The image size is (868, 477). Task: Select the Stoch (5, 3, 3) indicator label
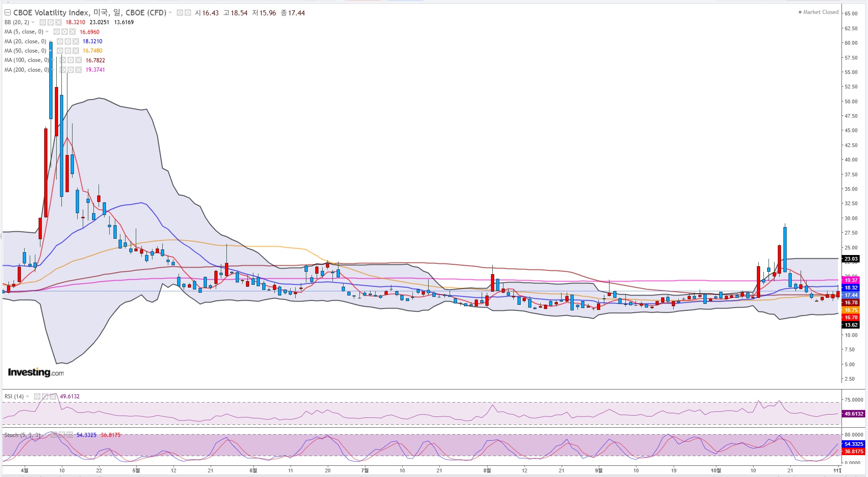(22, 435)
